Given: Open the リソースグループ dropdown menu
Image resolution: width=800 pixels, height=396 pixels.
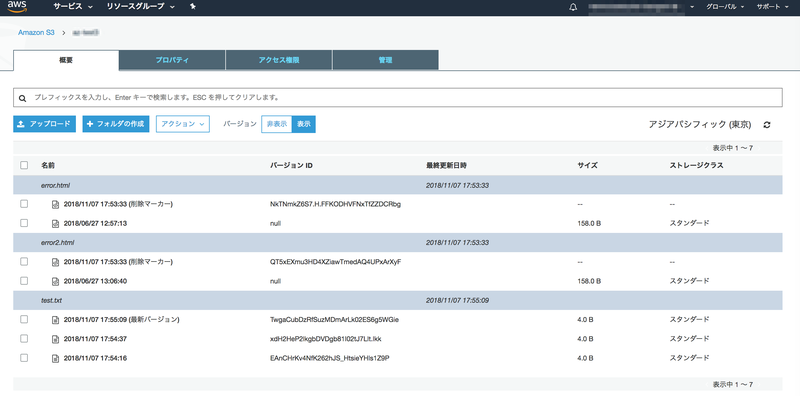Looking at the screenshot, I should (x=140, y=7).
